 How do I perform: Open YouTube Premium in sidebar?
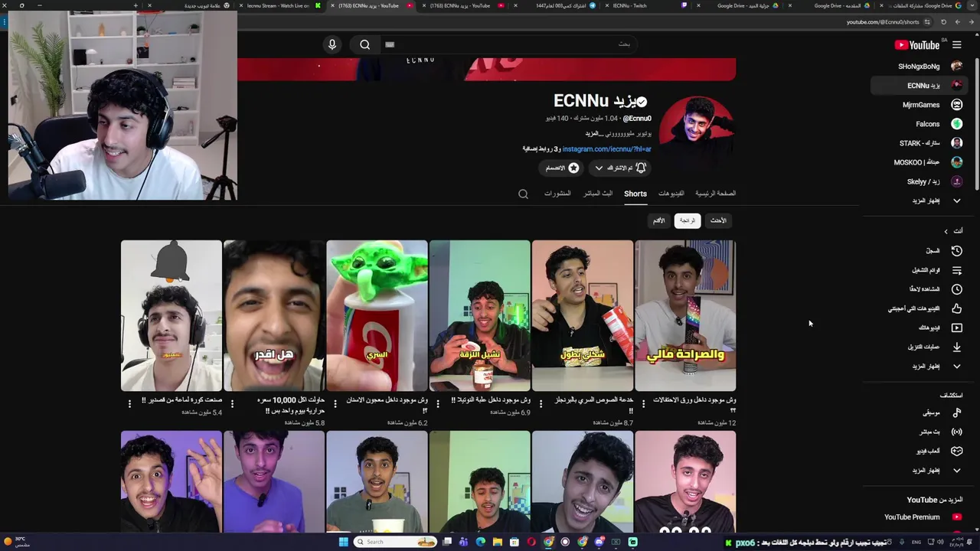click(x=918, y=517)
